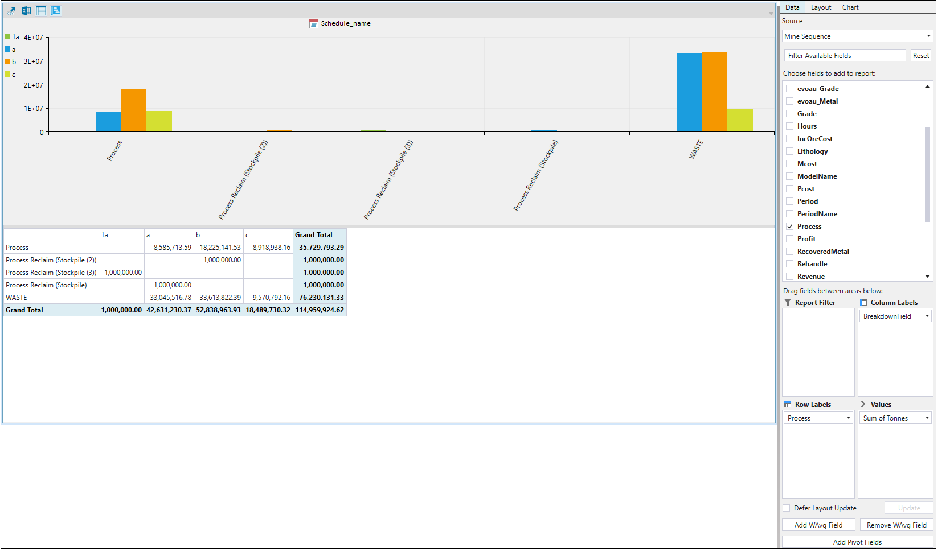The image size is (950, 560).
Task: Enable the Grade field checkbox
Action: coord(790,114)
